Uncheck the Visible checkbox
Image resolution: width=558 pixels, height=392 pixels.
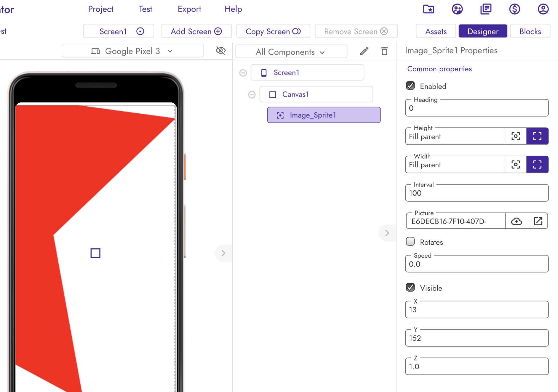pyautogui.click(x=410, y=287)
